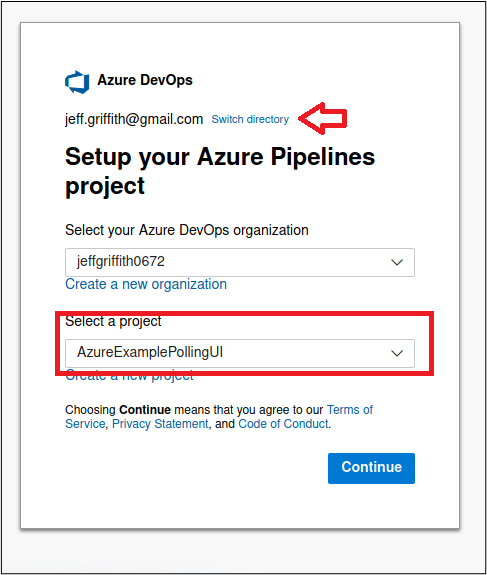Open the Privacy Statement link
Screen dimensions: 487x575
[160, 424]
